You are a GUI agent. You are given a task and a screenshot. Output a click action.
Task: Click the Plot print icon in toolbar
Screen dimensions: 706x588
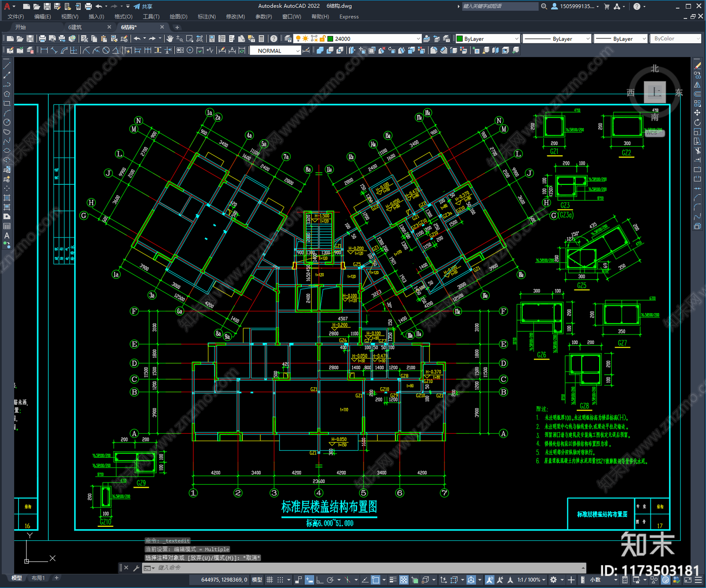pos(42,39)
